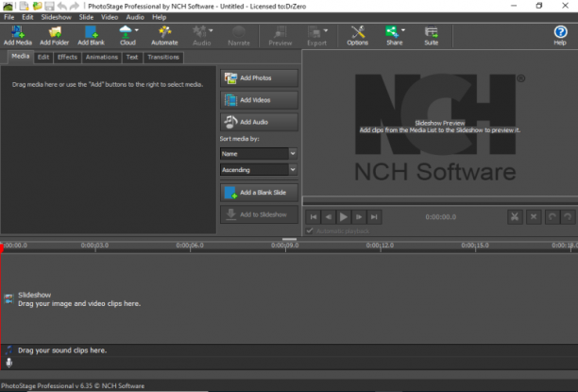The width and height of the screenshot is (578, 392).
Task: Expand the Share dropdown arrow
Action: [403, 30]
